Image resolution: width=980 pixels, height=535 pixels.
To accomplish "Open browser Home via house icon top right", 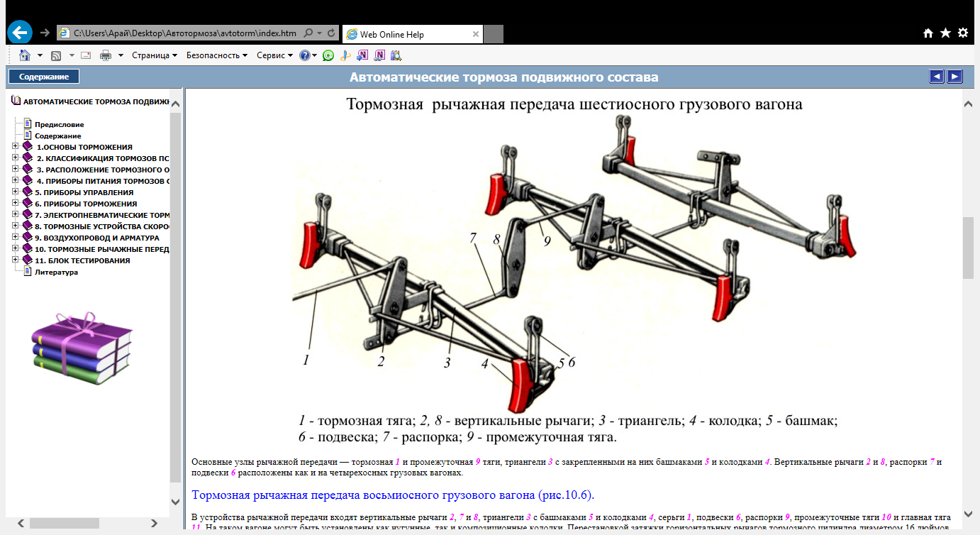I will [928, 33].
